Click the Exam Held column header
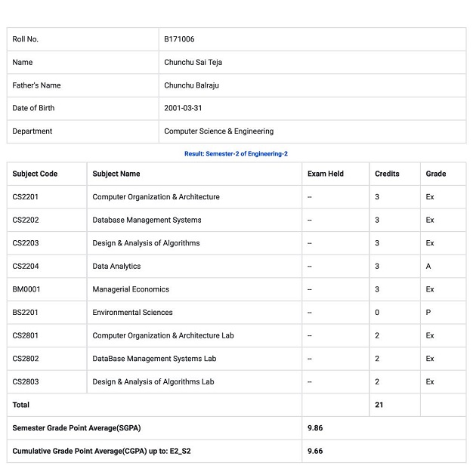 (325, 174)
